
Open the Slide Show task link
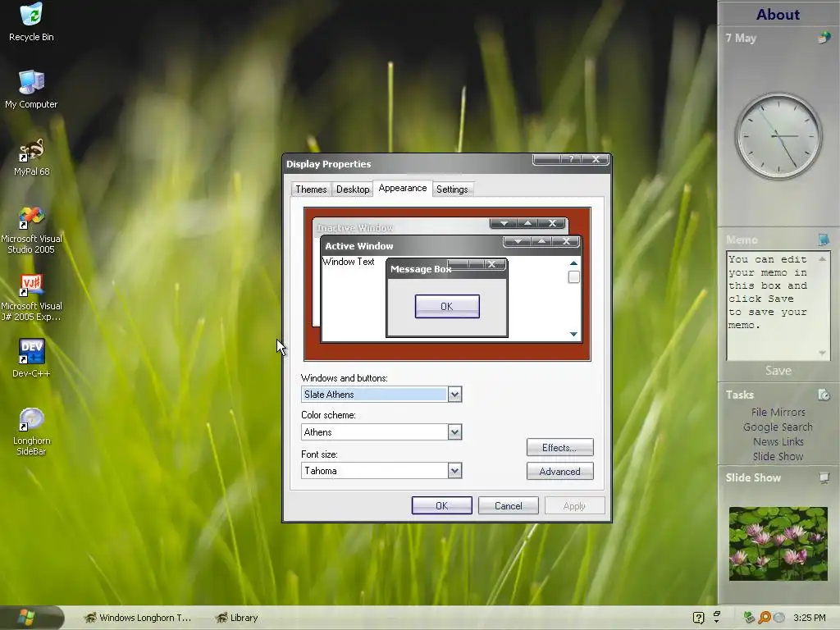pyautogui.click(x=778, y=456)
